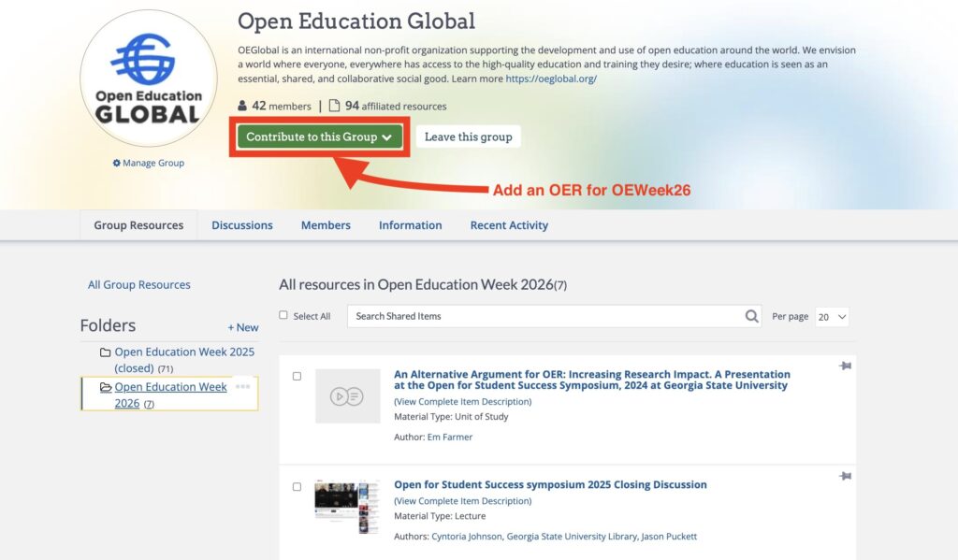Open the Per page dropdown
The width and height of the screenshot is (958, 560).
coord(832,317)
